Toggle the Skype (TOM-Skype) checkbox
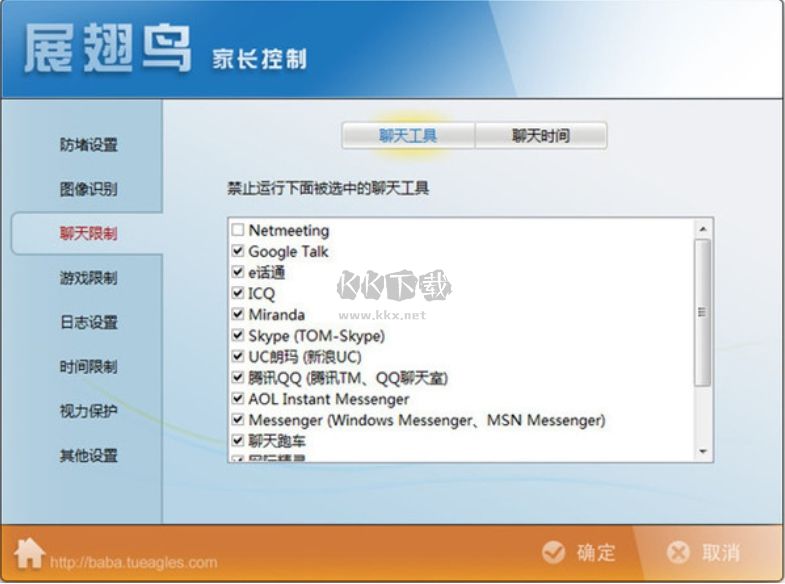The image size is (785, 584). [238, 335]
